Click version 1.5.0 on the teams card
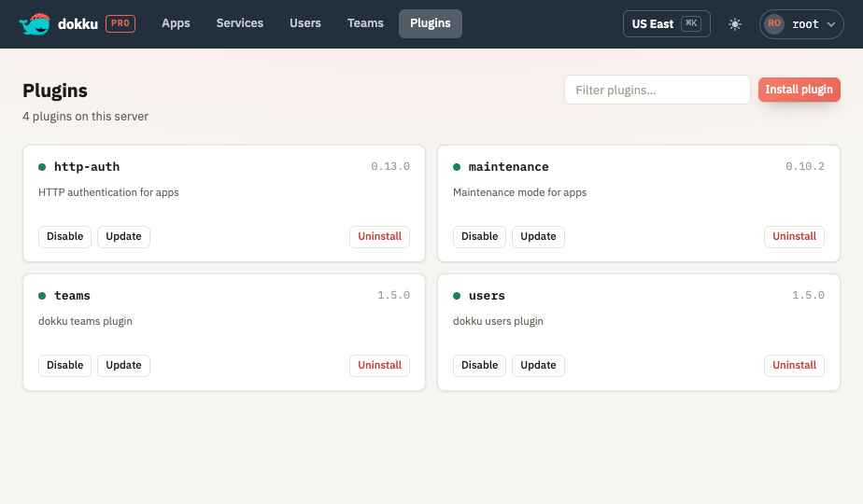Image resolution: width=863 pixels, height=504 pixels. [393, 295]
